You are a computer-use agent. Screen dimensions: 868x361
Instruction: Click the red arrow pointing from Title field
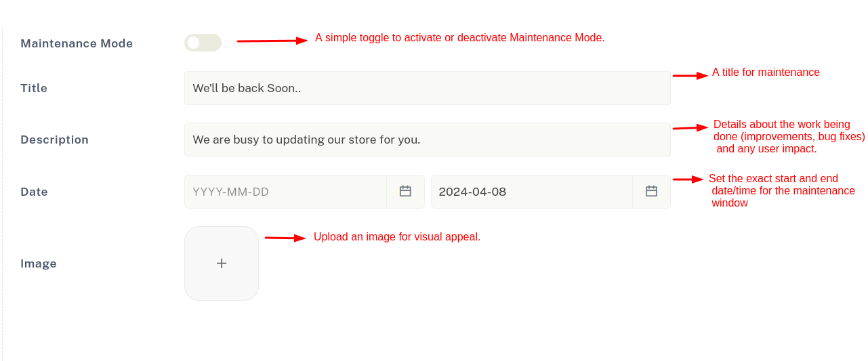point(690,76)
